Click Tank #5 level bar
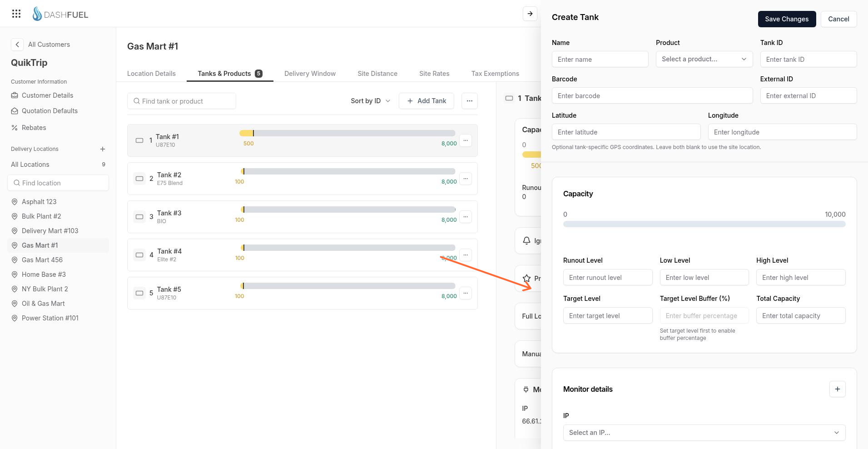The width and height of the screenshot is (868, 449). [x=347, y=286]
